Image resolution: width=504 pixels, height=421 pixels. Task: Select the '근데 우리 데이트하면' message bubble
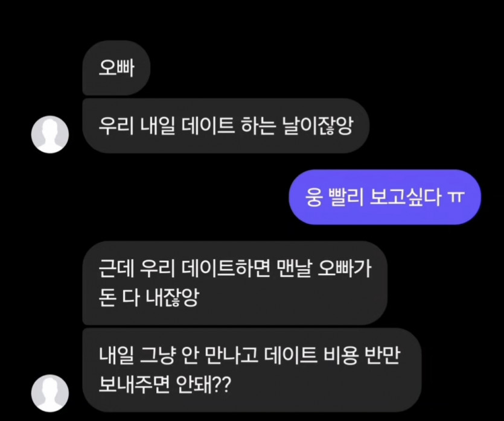coord(235,283)
